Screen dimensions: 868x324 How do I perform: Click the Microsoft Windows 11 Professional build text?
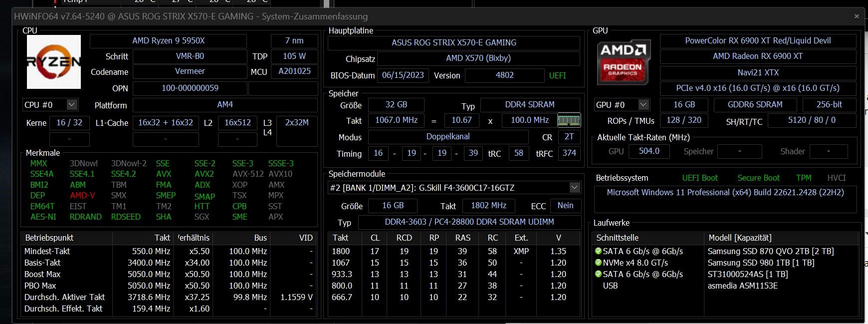coord(725,193)
